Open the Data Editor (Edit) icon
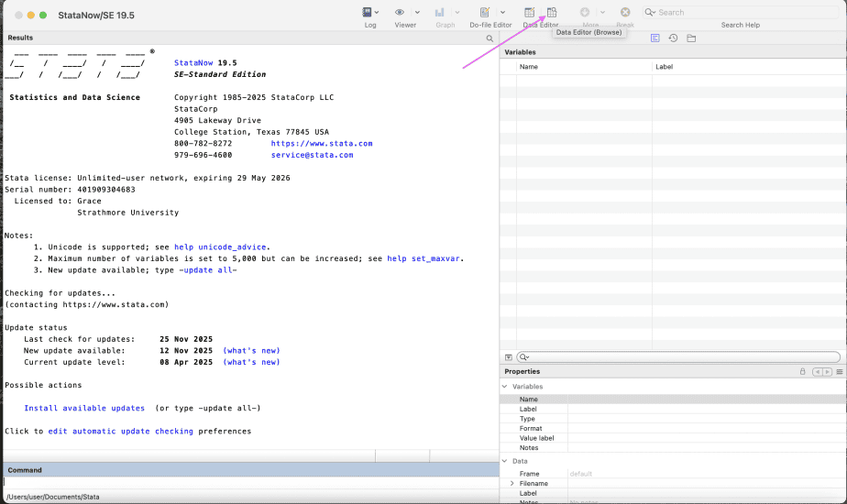The width and height of the screenshot is (847, 504). pyautogui.click(x=530, y=12)
